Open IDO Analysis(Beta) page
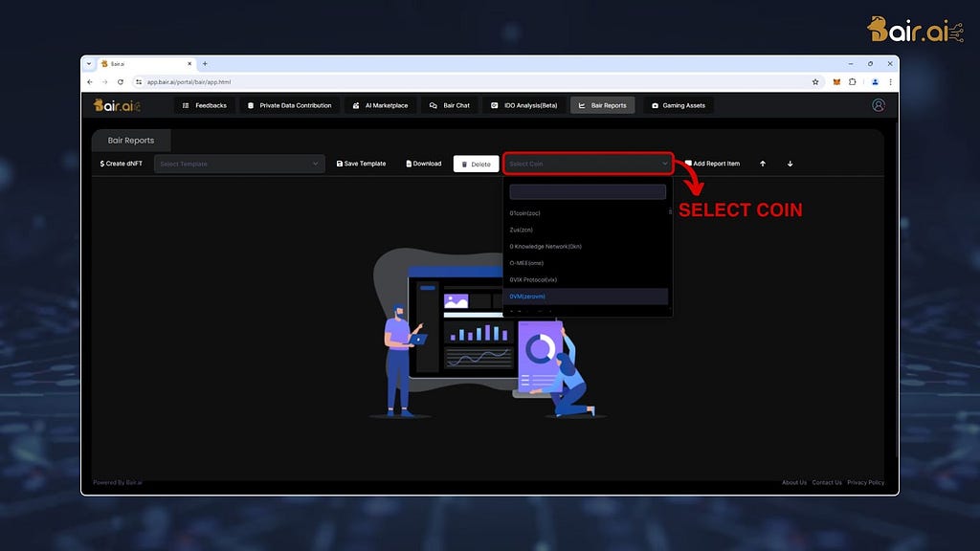 pos(523,105)
